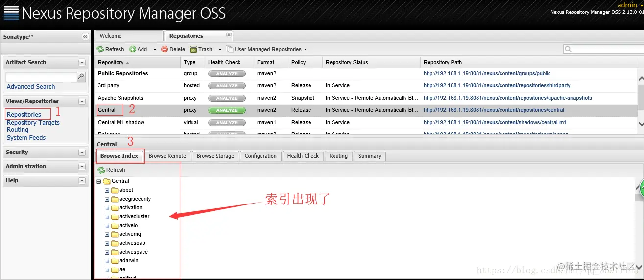Open the Add... repository menu
Image resolution: width=644 pixels, height=280 pixels.
coord(143,49)
